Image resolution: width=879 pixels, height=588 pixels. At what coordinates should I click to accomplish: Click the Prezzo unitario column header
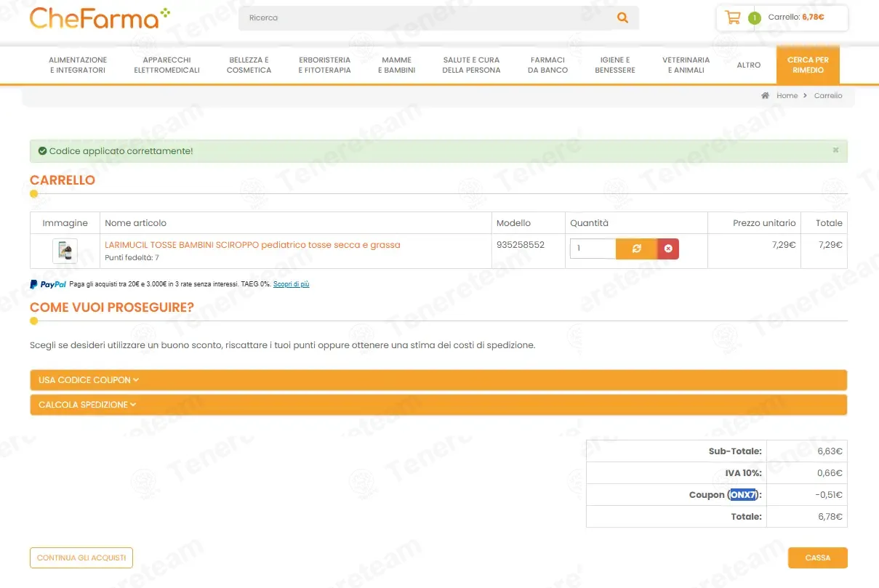764,223
